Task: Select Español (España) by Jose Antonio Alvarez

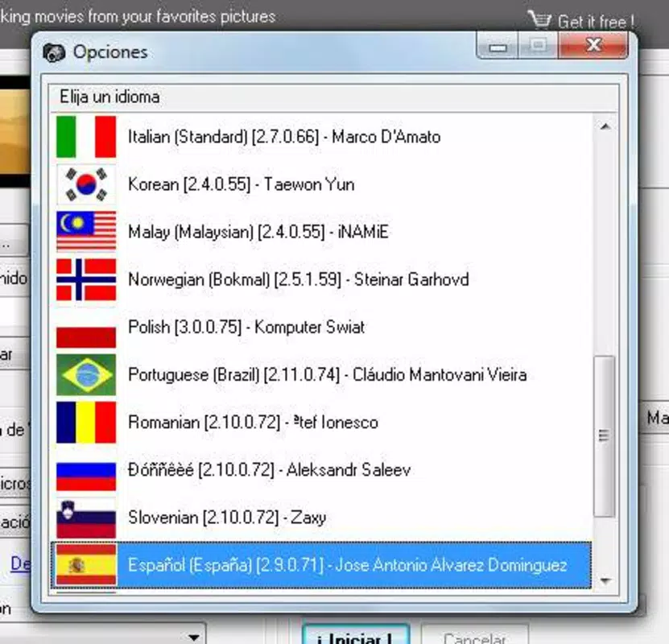Action: pyautogui.click(x=321, y=566)
